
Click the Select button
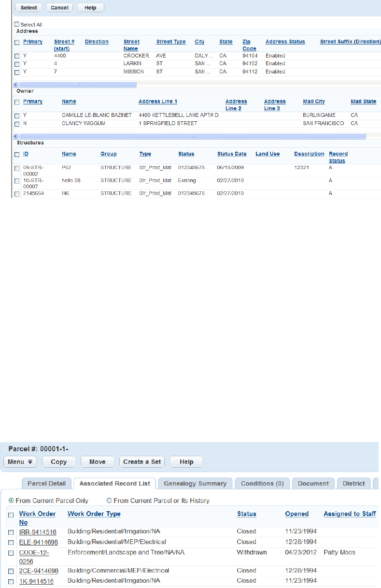[x=29, y=8]
